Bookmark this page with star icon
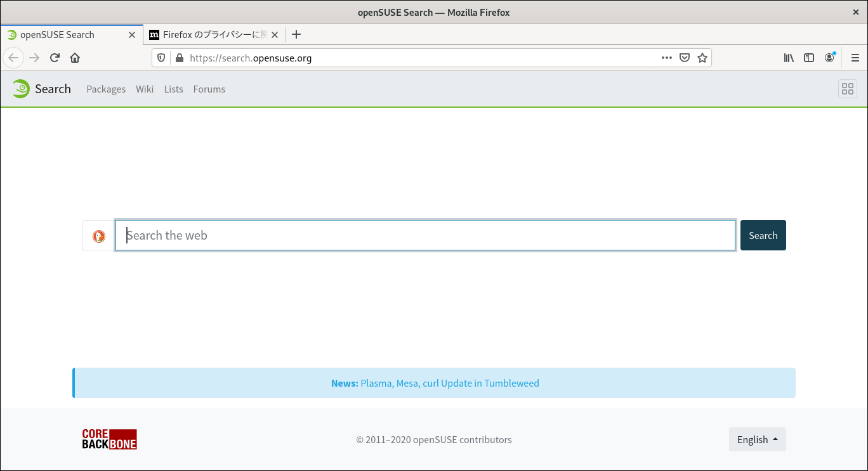This screenshot has width=868, height=471. (x=702, y=58)
